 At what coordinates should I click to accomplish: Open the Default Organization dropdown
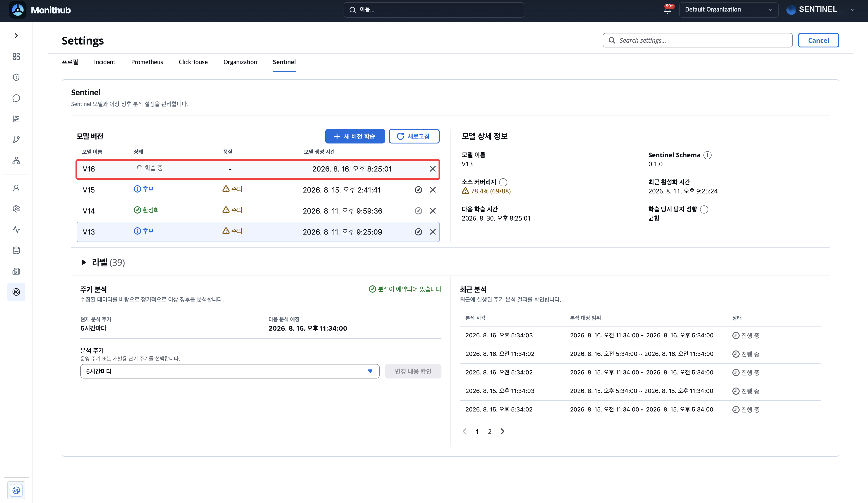729,10
